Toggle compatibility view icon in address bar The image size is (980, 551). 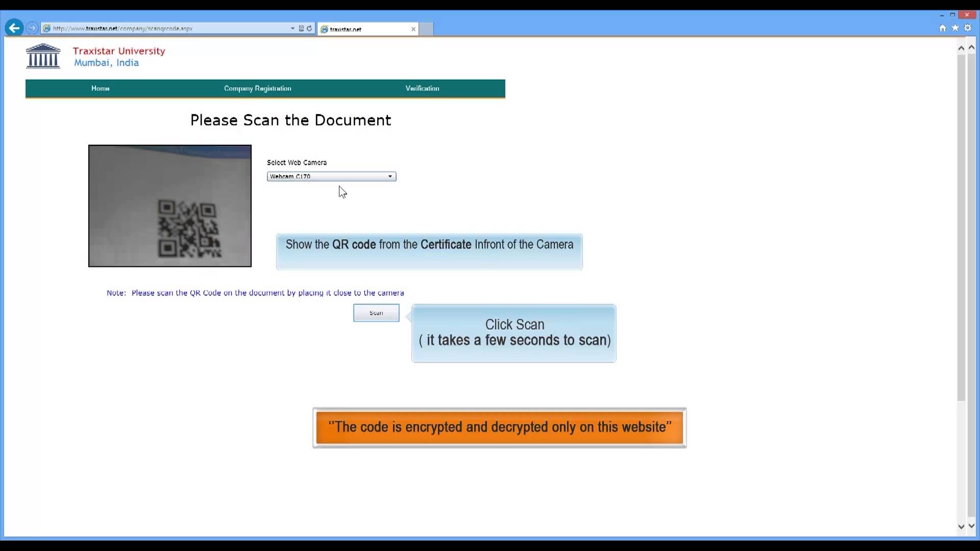click(x=301, y=29)
